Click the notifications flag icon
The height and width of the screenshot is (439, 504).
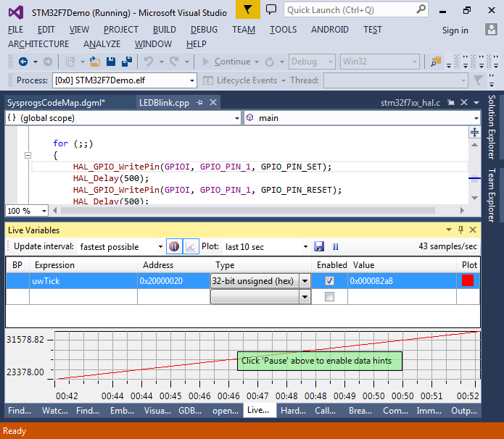(x=247, y=9)
